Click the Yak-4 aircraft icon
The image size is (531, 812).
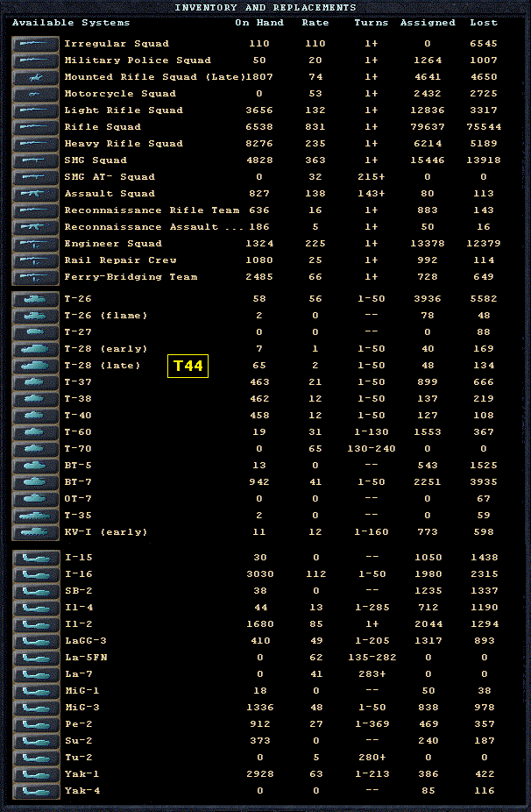coord(36,791)
